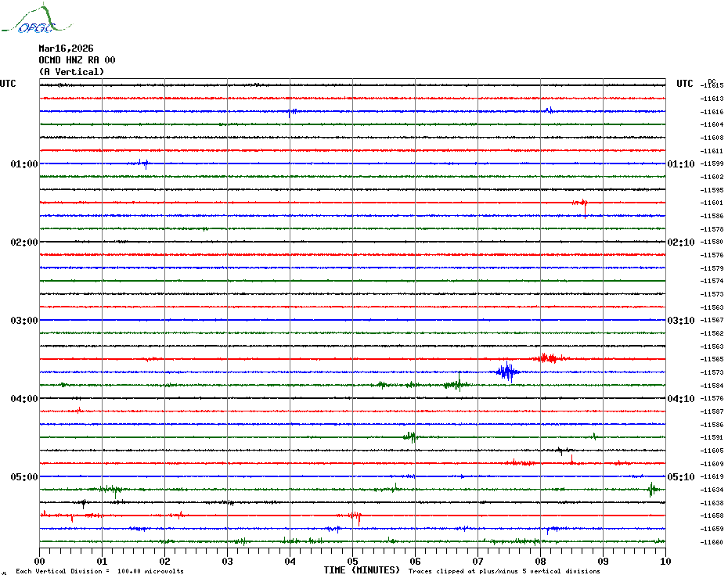
Task: Click the OCMD HNZ RA 00 station label
Action: 77,59
